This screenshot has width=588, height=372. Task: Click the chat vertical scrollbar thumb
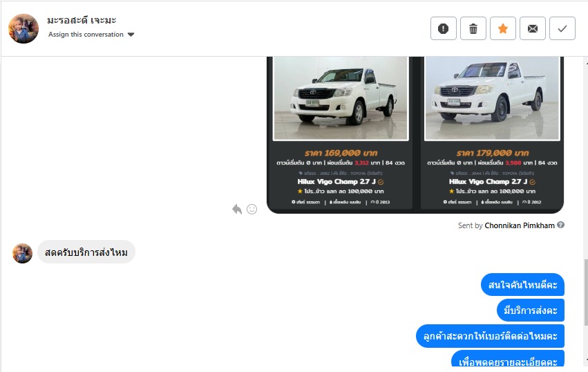coord(586,291)
